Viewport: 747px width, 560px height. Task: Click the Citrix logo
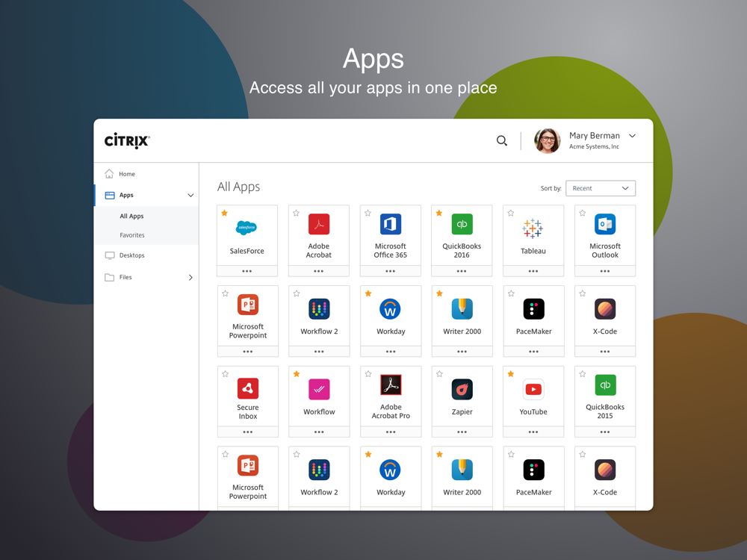127,141
